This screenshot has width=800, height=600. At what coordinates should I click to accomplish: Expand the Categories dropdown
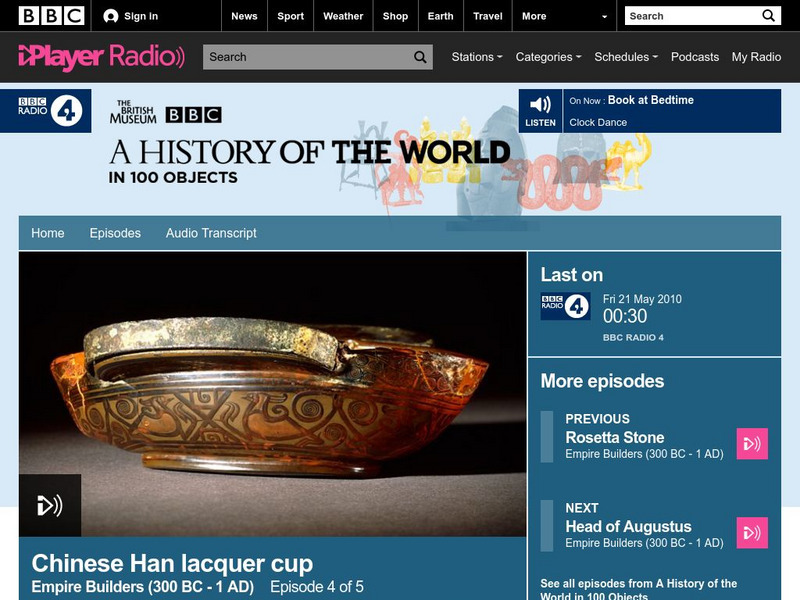pyautogui.click(x=548, y=57)
